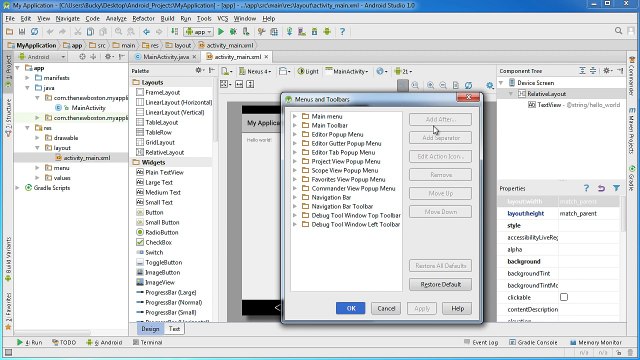Open the Memory Monitor tool window
The width and height of the screenshot is (640, 360).
tap(596, 342)
